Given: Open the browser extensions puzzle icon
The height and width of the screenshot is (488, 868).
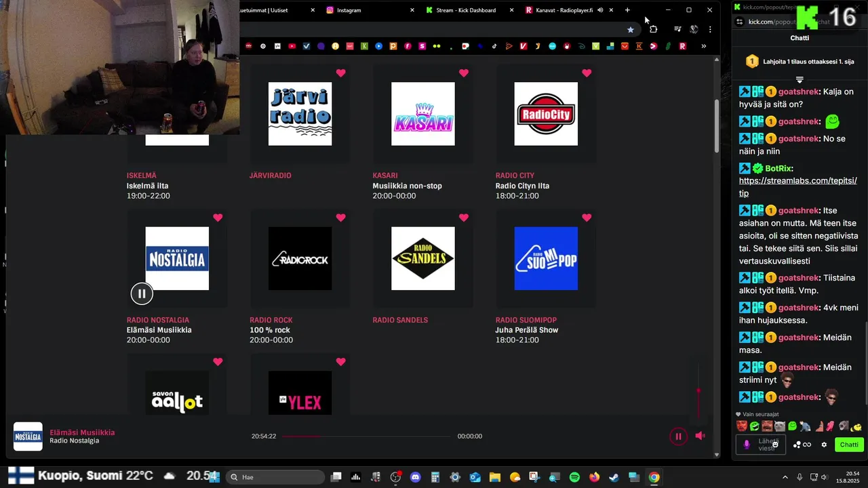Looking at the screenshot, I should (x=653, y=29).
